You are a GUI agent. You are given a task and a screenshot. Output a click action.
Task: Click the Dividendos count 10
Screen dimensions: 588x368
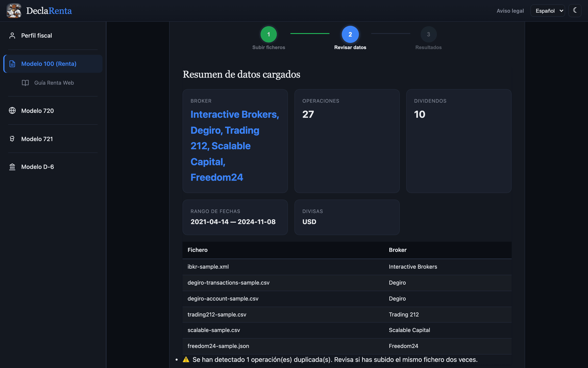click(x=420, y=114)
